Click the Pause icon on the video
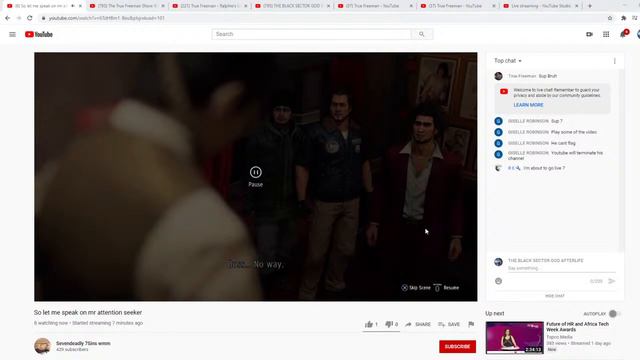Image resolution: width=640 pixels, height=360 pixels. coord(256,172)
